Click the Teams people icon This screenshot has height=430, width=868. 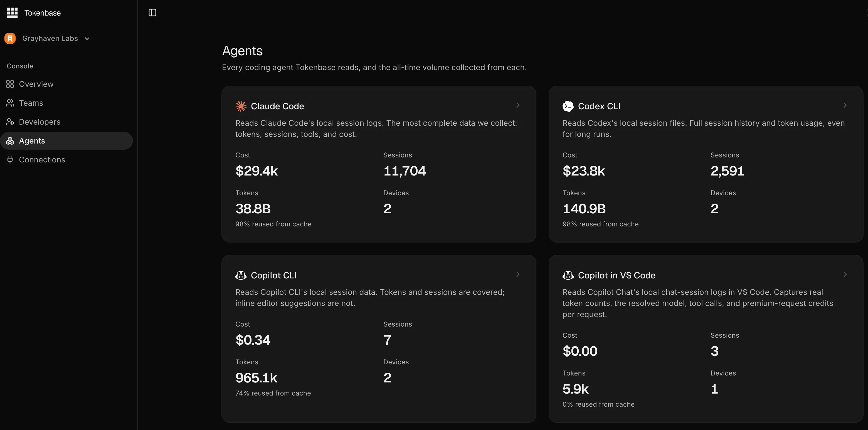pyautogui.click(x=10, y=103)
